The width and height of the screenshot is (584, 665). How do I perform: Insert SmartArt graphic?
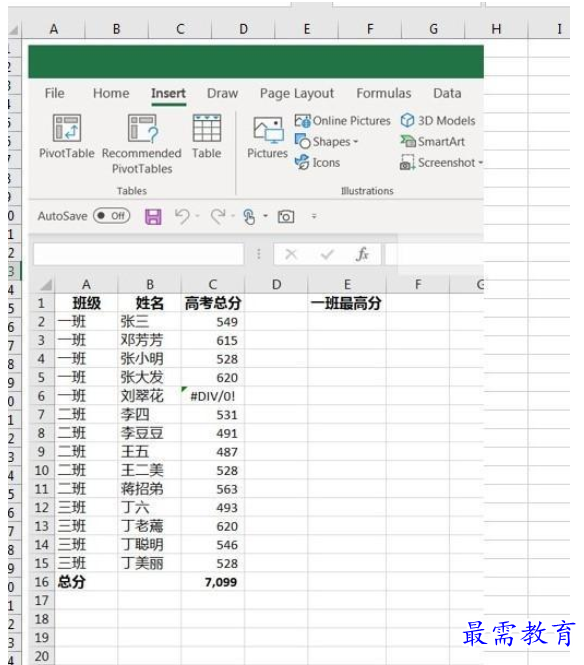(433, 142)
